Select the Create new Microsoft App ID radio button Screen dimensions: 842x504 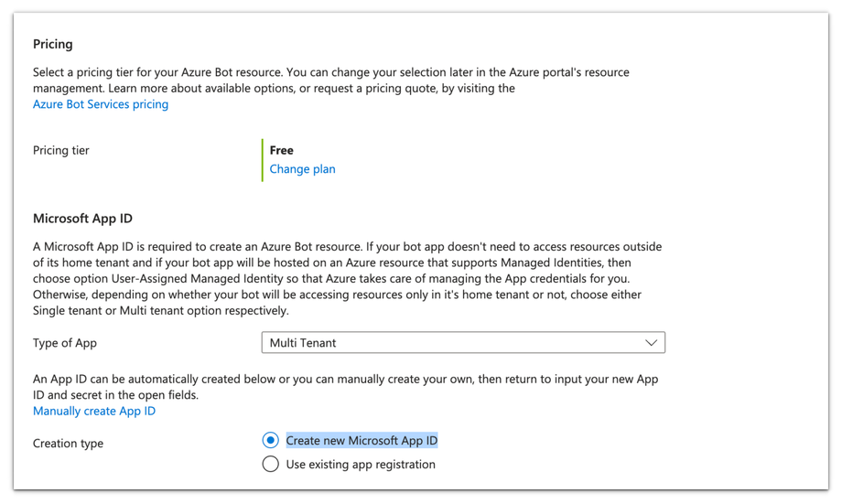[271, 441]
